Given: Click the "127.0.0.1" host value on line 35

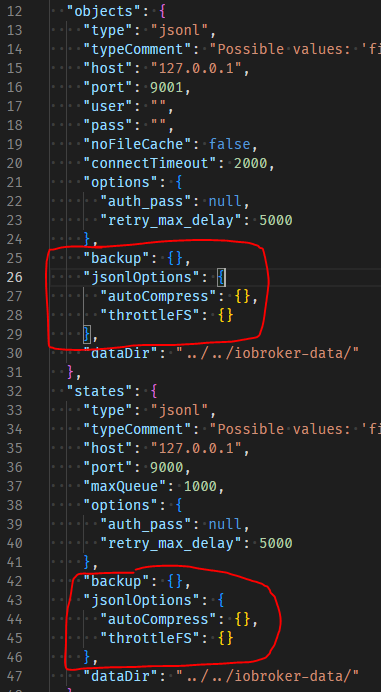Looking at the screenshot, I should tap(196, 448).
